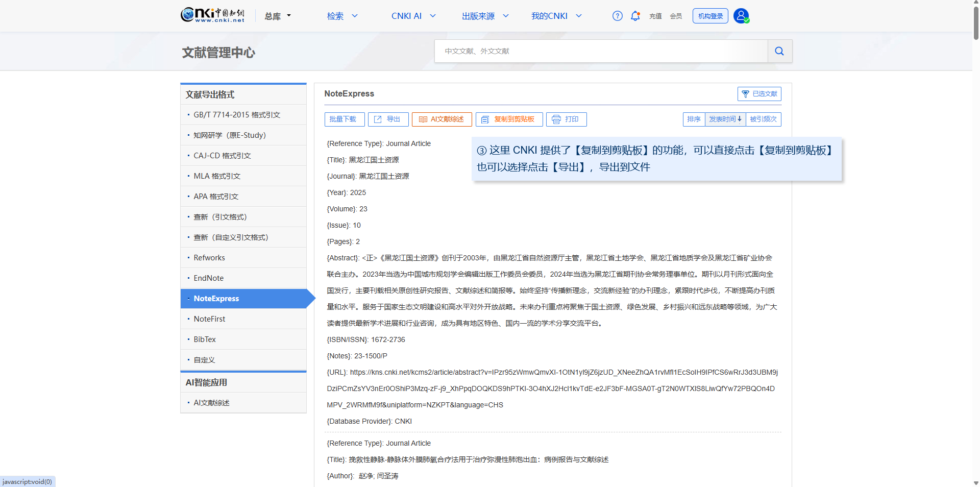
Task: Select 查新（自定义引文格式）
Action: click(x=243, y=237)
